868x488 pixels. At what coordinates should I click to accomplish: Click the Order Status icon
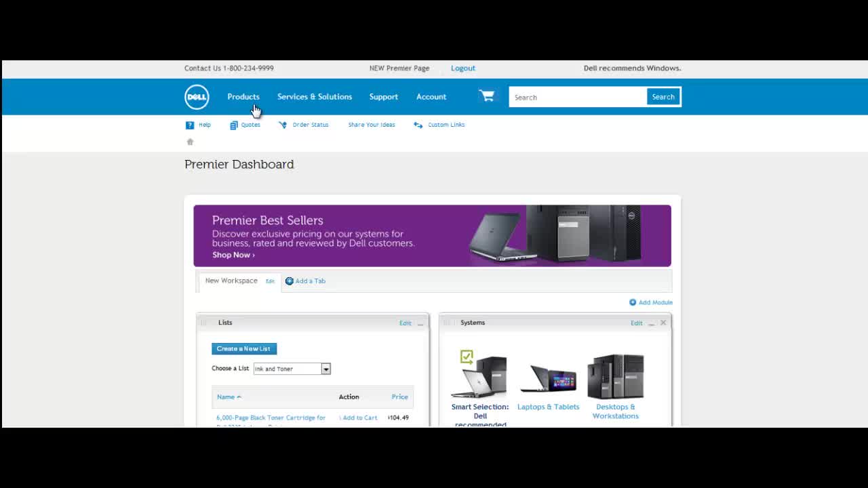click(x=283, y=125)
